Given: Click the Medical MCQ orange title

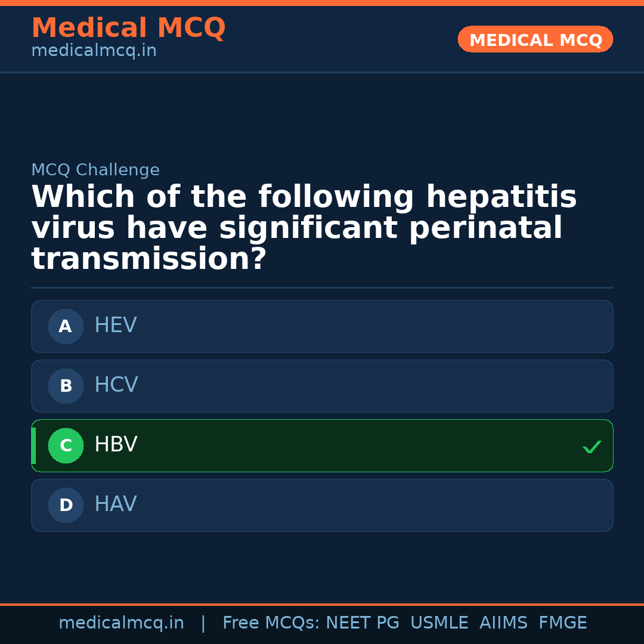Looking at the screenshot, I should click(128, 28).
